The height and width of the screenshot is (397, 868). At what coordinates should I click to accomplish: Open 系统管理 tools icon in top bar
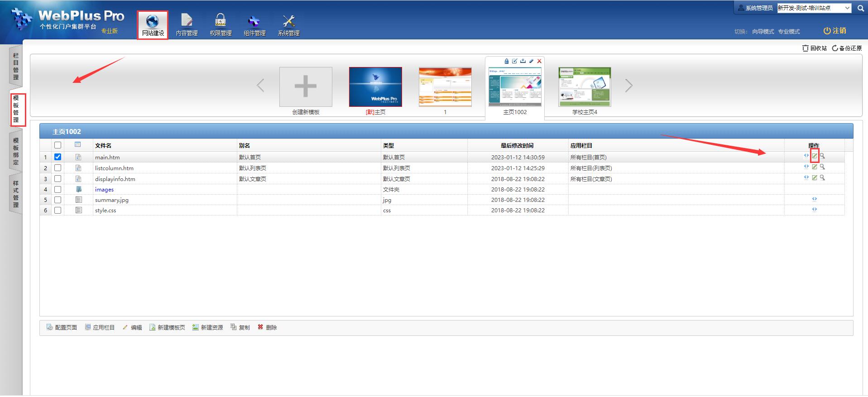[288, 25]
